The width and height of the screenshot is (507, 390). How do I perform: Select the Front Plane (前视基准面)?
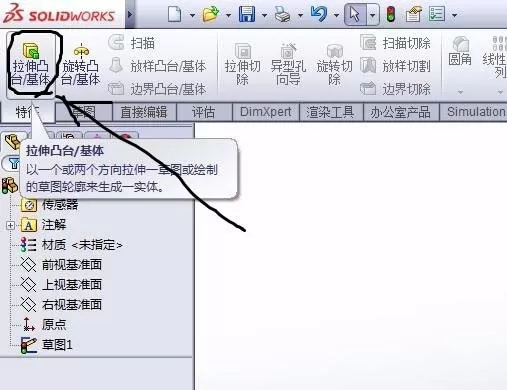pos(61,265)
